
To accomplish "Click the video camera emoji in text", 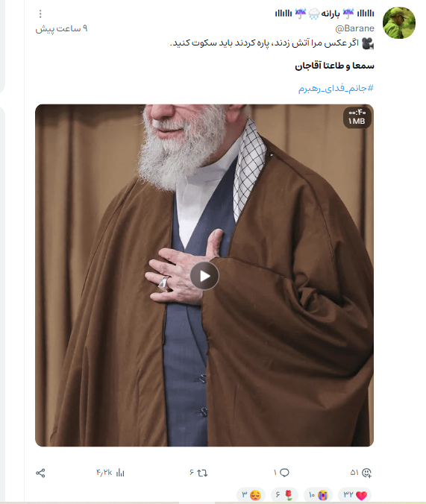I will tap(368, 42).
